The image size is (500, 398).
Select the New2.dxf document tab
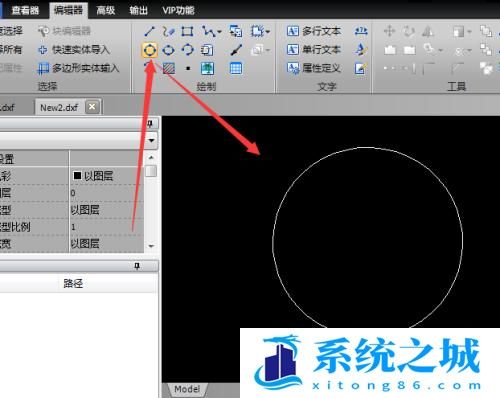pos(59,108)
